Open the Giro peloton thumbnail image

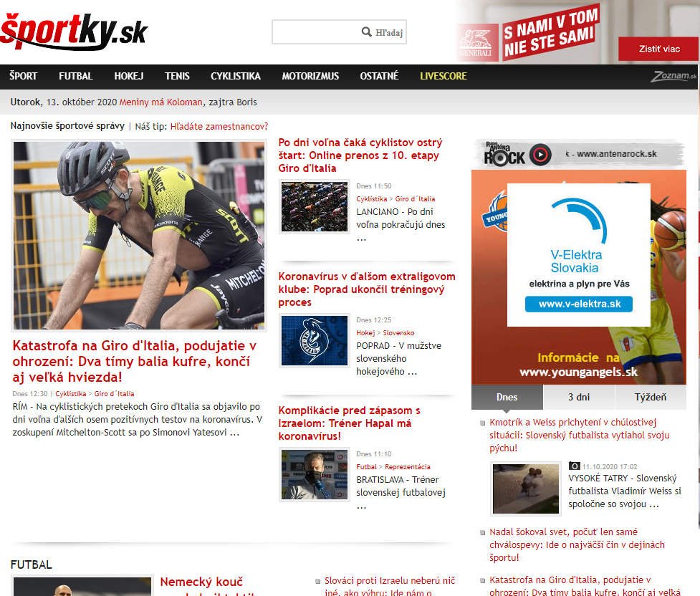pyautogui.click(x=315, y=206)
